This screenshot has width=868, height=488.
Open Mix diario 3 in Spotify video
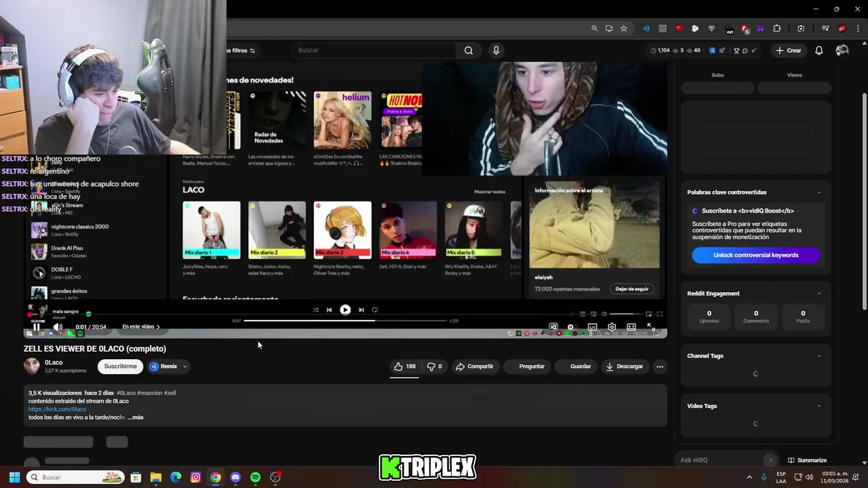tap(342, 230)
